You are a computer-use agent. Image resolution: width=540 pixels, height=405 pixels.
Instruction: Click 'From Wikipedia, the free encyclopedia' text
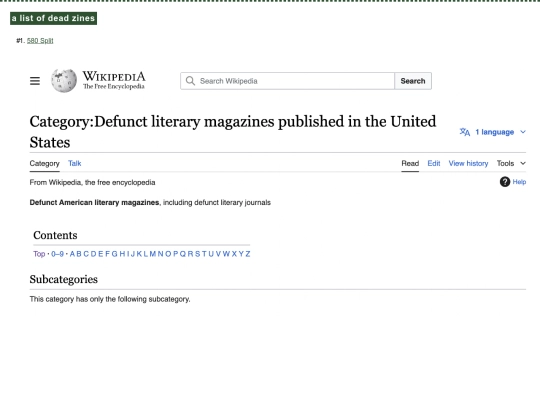[x=92, y=182]
